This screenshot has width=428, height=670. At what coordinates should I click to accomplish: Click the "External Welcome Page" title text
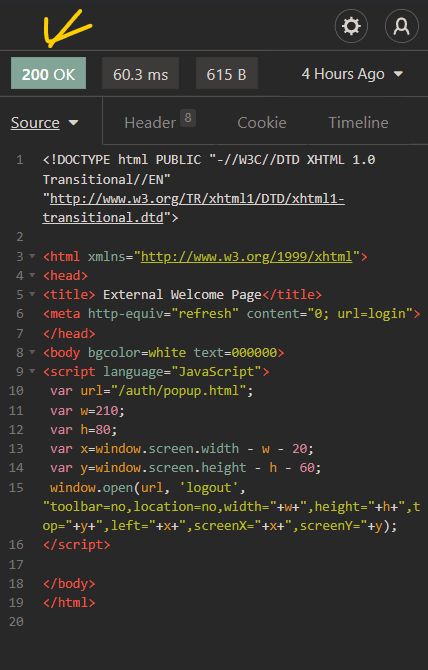click(182, 295)
